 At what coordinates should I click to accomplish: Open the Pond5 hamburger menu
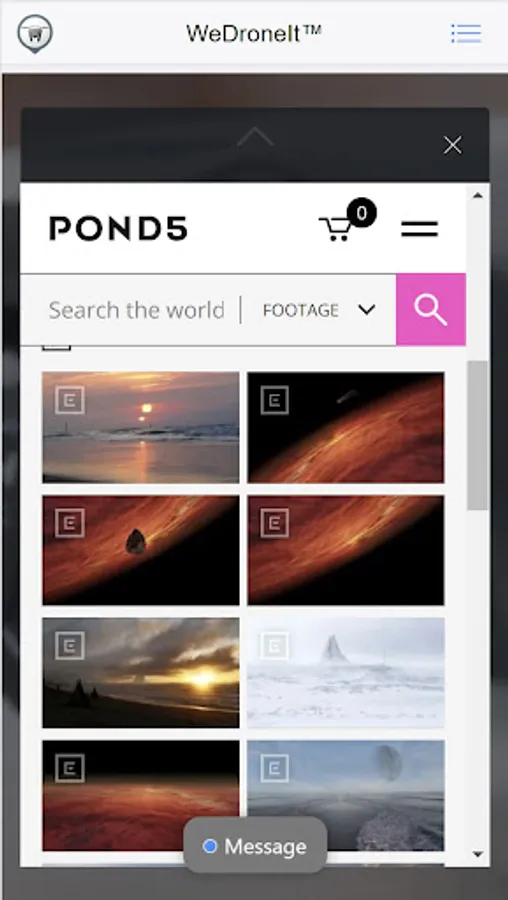(x=420, y=228)
